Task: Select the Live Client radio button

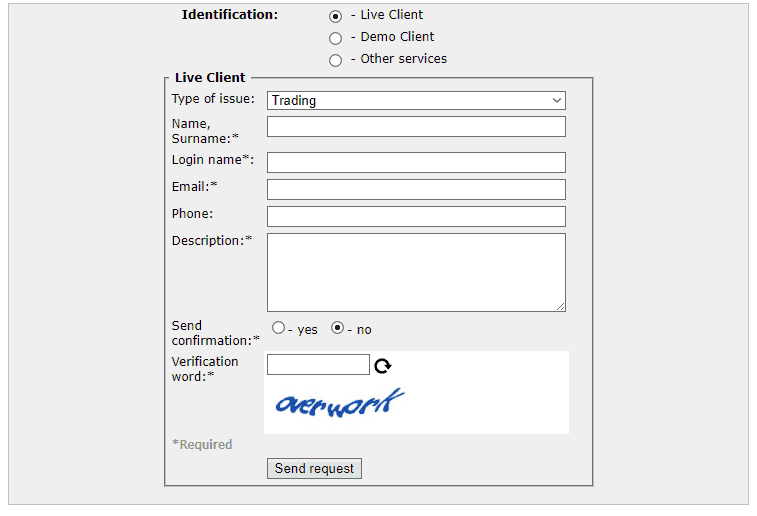Action: tap(336, 16)
